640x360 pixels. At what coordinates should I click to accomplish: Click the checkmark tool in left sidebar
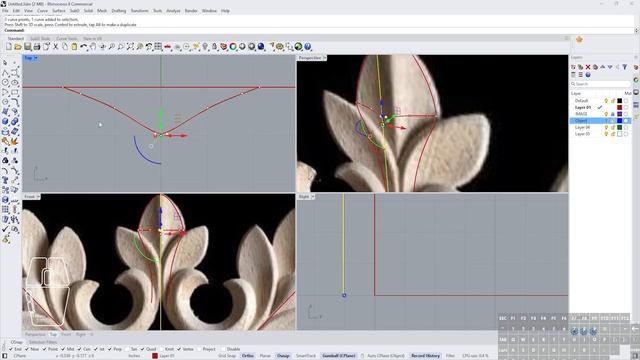click(5, 229)
